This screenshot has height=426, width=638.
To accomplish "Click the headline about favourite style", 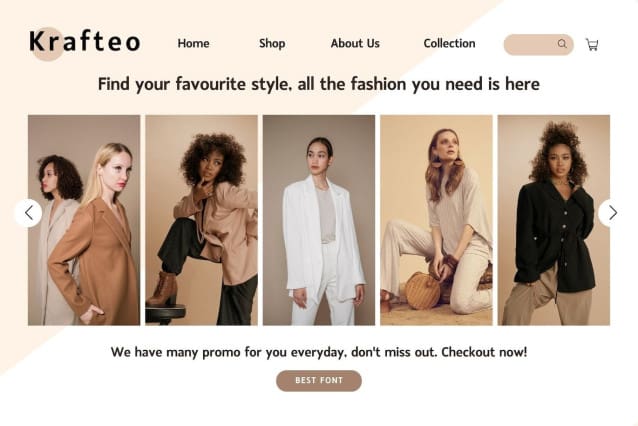I will [319, 84].
